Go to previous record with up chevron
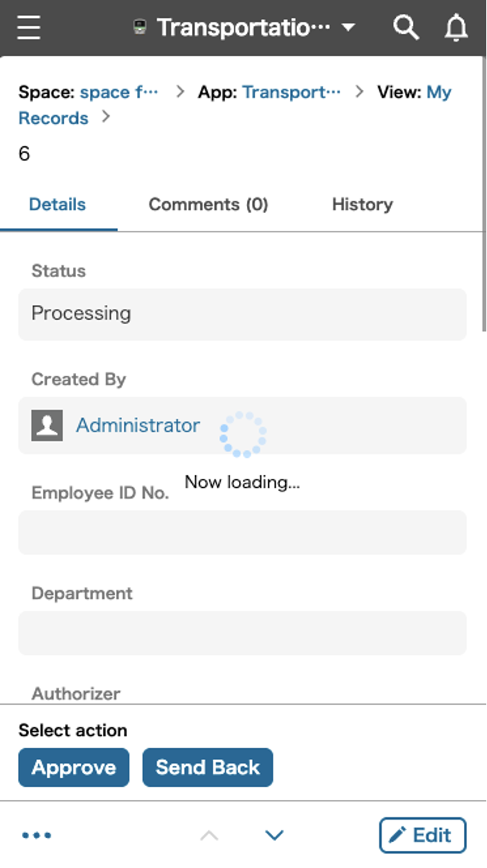 tap(210, 835)
